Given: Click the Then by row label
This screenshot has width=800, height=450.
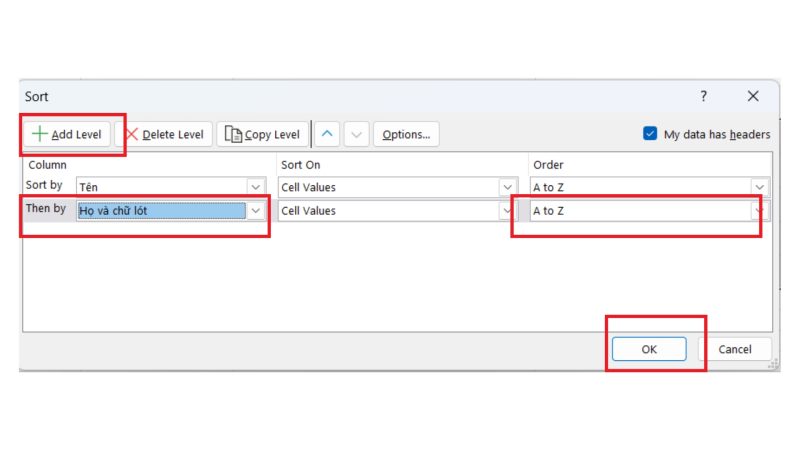Looking at the screenshot, I should [x=46, y=208].
